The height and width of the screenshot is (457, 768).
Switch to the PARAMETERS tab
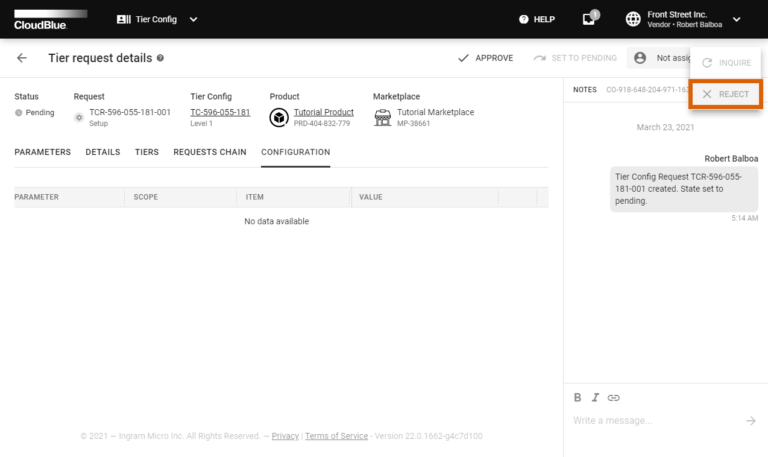[43, 152]
